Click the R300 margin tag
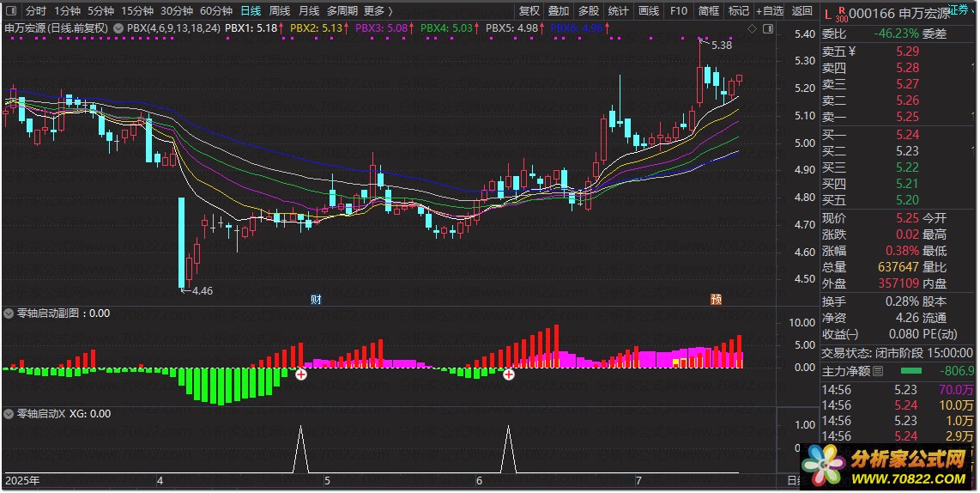 coord(841,14)
